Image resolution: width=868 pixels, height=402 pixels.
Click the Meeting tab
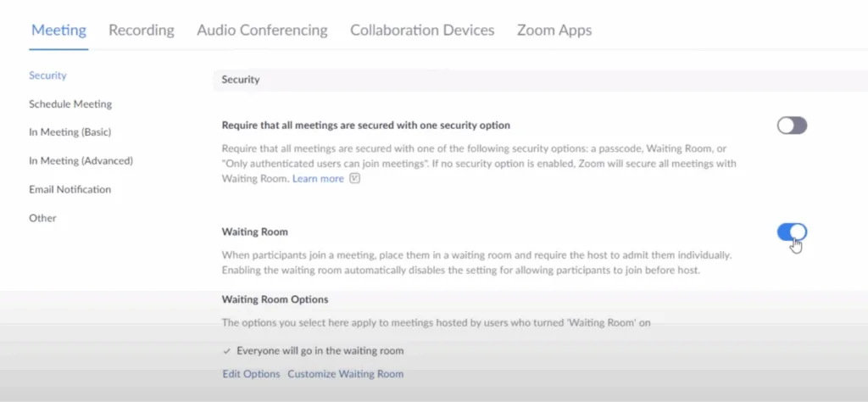pos(58,30)
